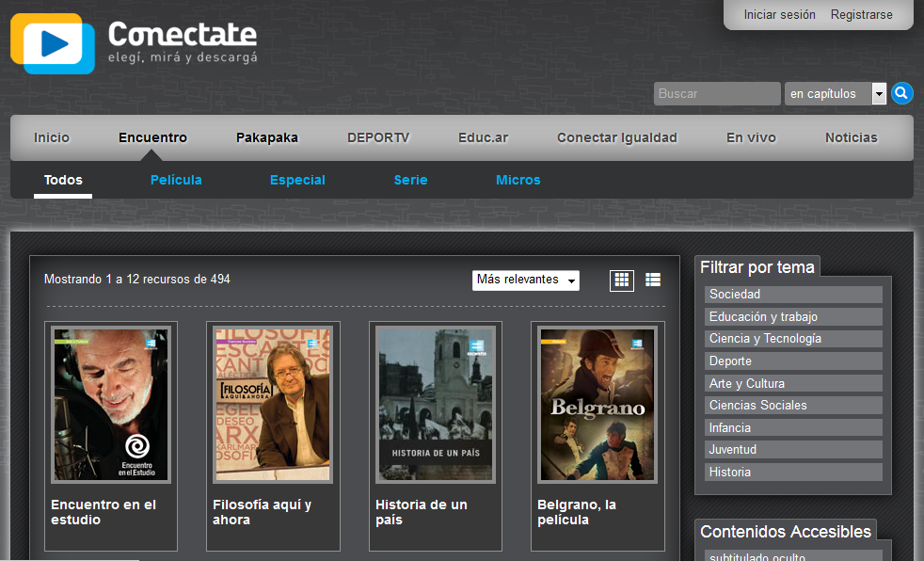Toggle the Ciencia y Tecnología filter
The width and height of the screenshot is (924, 561).
[x=793, y=338]
